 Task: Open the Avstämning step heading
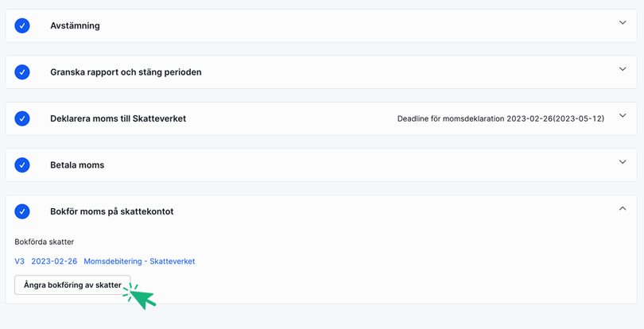[75, 25]
